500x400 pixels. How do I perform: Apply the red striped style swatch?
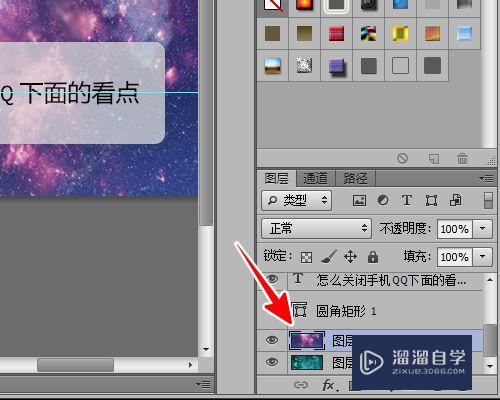[x=336, y=34]
